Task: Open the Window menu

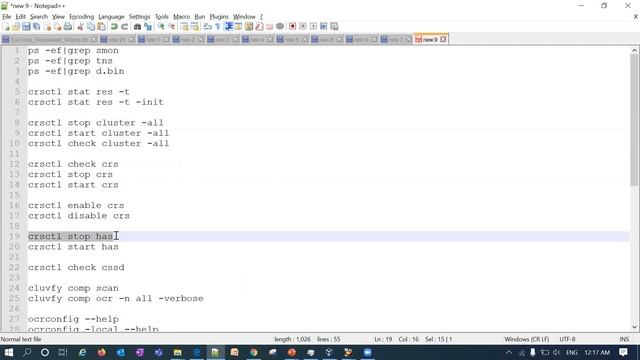Action: tap(244, 17)
